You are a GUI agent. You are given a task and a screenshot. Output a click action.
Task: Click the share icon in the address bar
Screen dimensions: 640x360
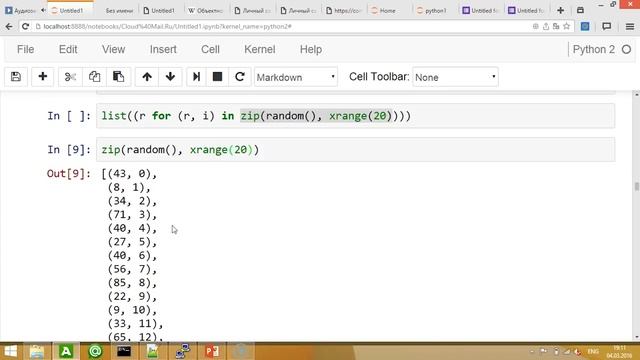(x=546, y=27)
